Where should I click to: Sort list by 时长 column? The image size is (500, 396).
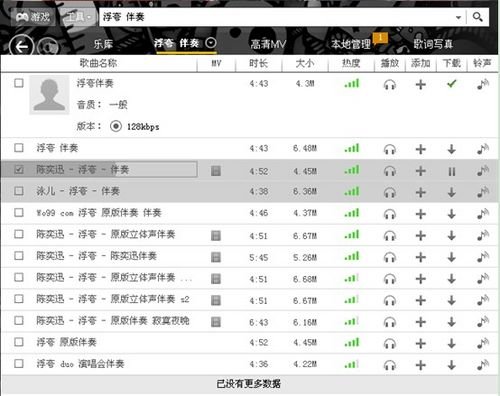pos(259,63)
